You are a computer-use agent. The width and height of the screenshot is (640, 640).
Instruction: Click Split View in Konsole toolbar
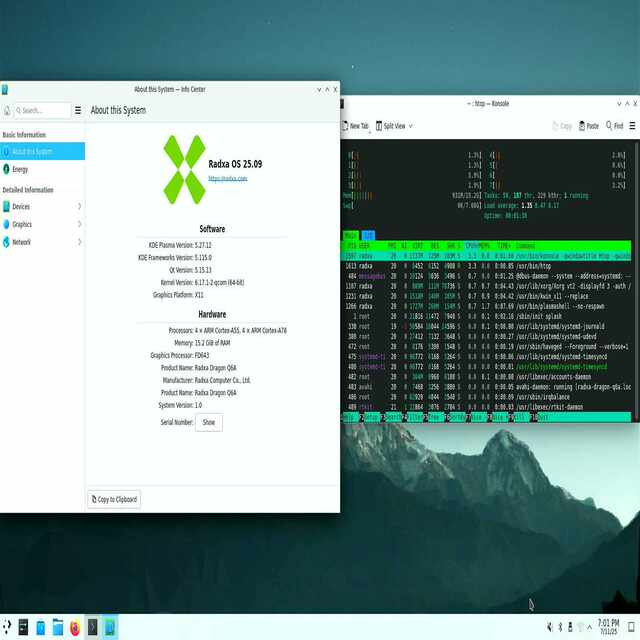pos(391,126)
